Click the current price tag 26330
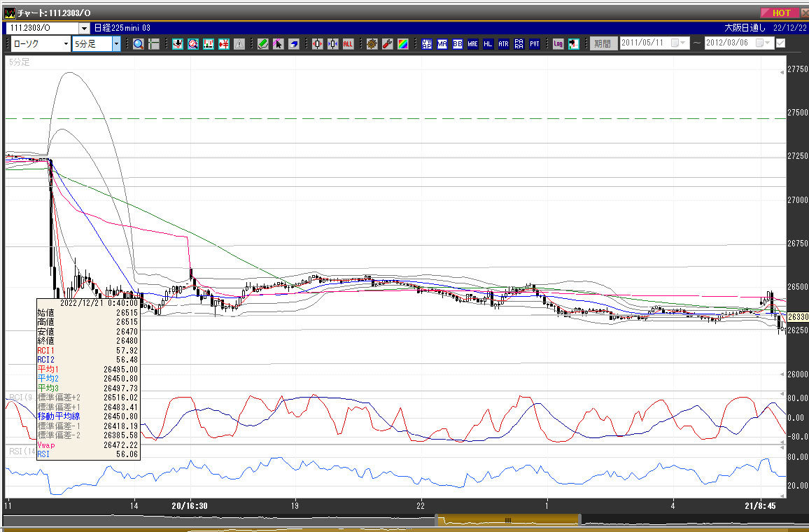Image resolution: width=809 pixels, height=532 pixels. pos(798,317)
